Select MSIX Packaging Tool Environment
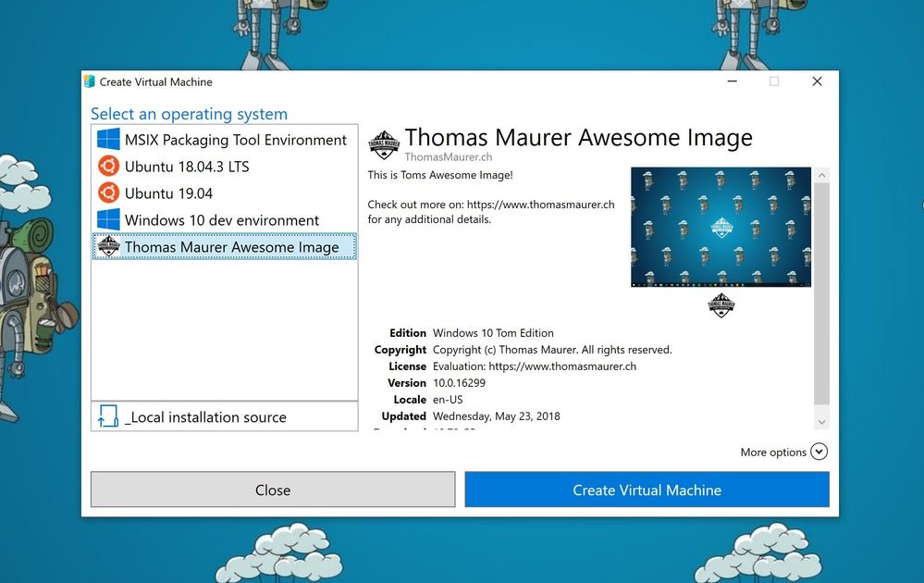The image size is (924, 583). 225,140
